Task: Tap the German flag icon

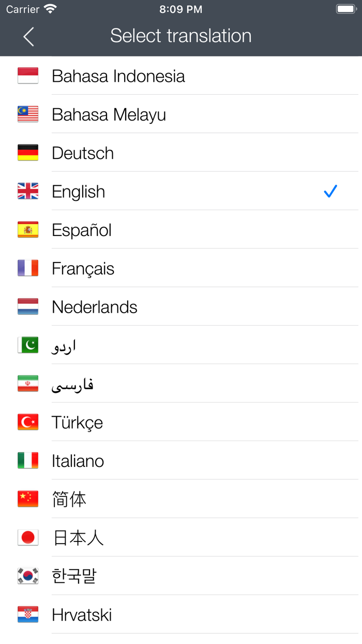Action: click(28, 153)
